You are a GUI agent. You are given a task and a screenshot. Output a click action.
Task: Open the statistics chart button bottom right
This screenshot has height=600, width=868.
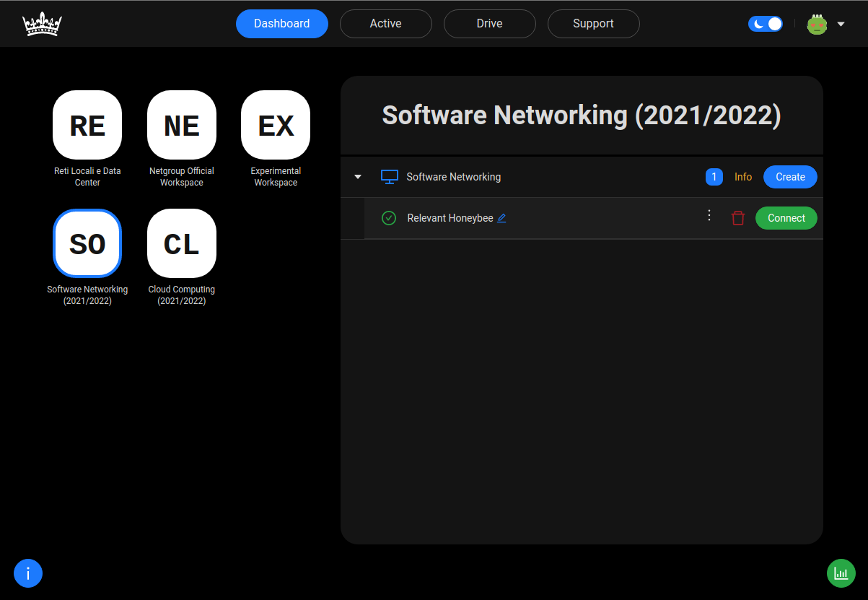tap(840, 573)
